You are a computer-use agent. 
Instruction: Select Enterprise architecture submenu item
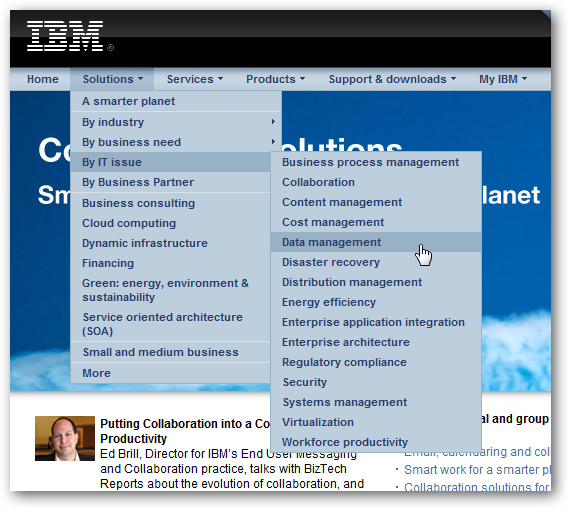(376, 342)
